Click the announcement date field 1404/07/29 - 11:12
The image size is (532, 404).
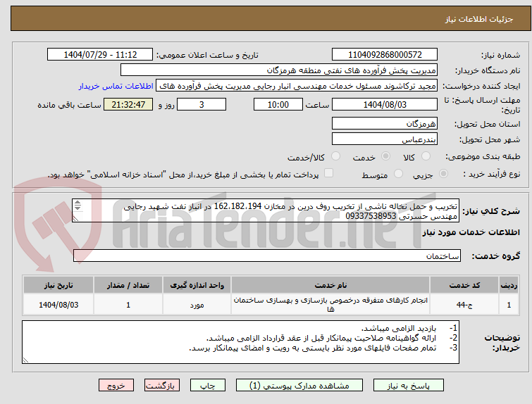coord(100,55)
